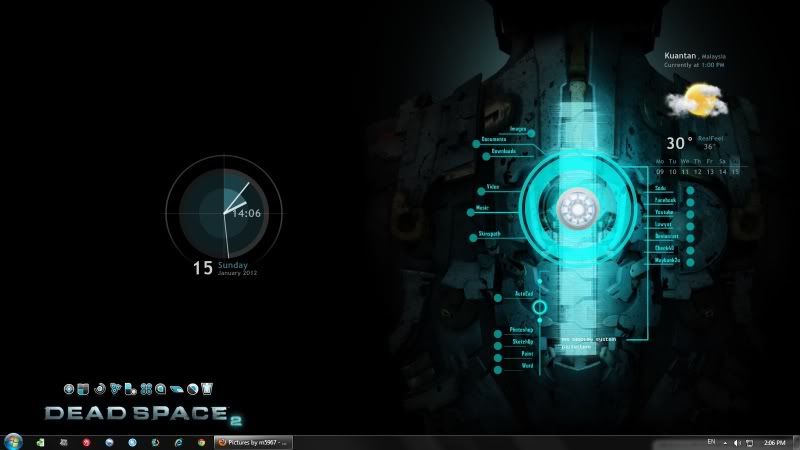Switch to 'Pictures by m5967' Firefox window

coord(253,442)
